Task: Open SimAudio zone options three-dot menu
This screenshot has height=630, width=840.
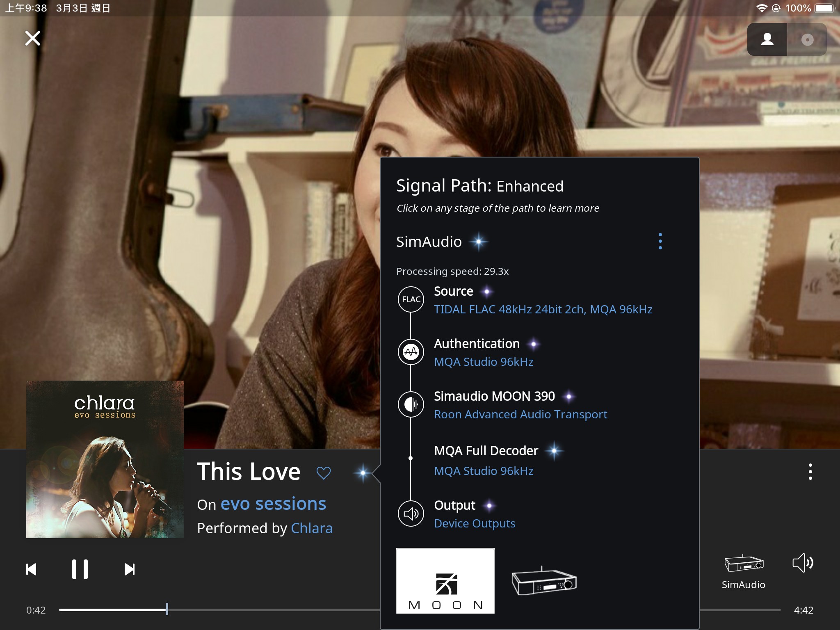Action: [x=660, y=241]
